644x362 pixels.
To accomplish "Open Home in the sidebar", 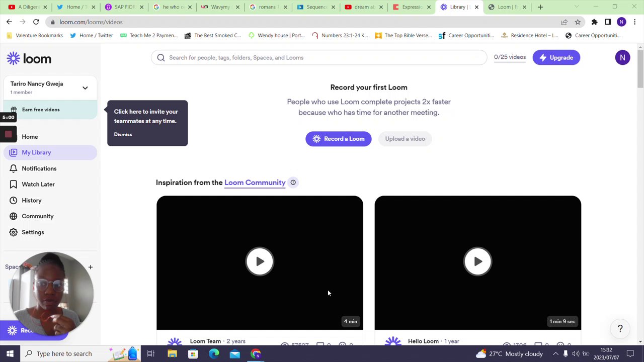I will (30, 137).
